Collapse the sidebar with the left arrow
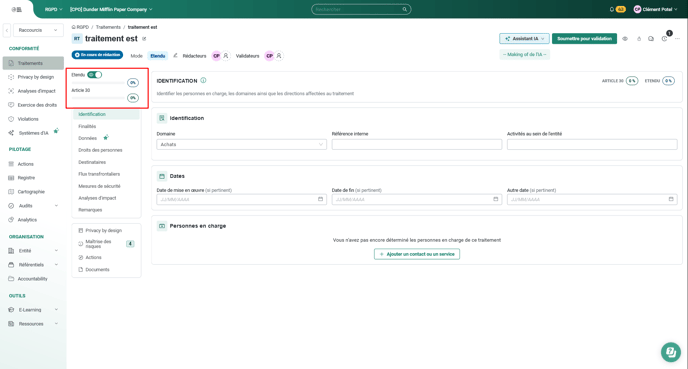688x369 pixels. point(7,30)
